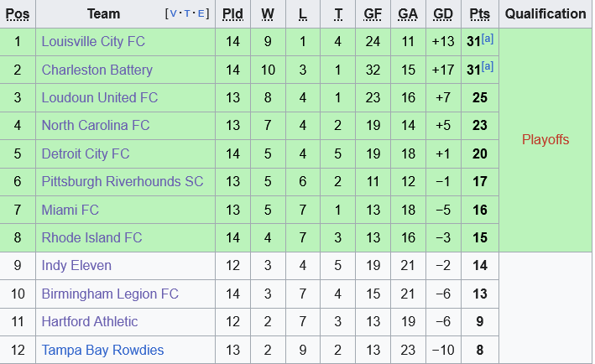Go to North Carolina FC link
Screen dimensions: 595x364
click(96, 126)
